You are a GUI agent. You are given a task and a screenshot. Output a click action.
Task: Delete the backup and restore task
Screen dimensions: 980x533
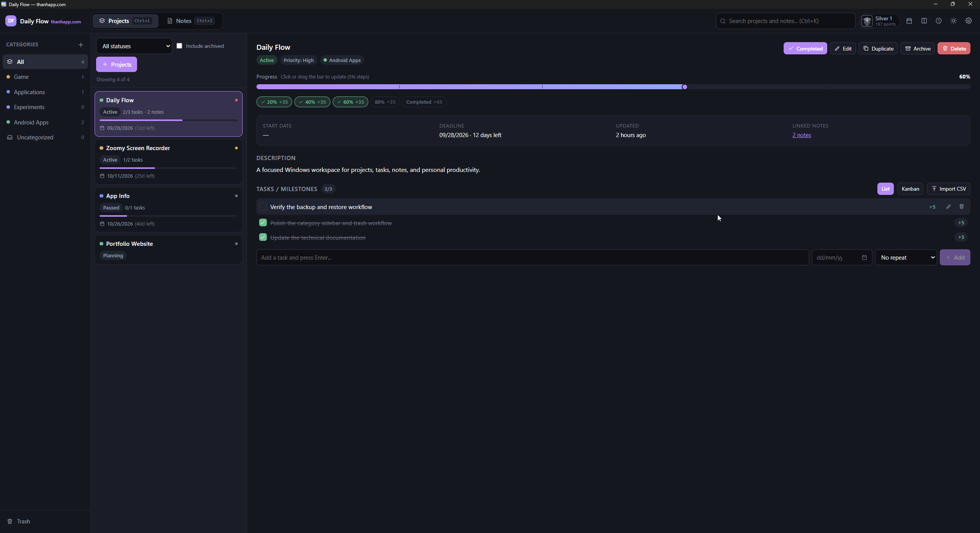962,207
